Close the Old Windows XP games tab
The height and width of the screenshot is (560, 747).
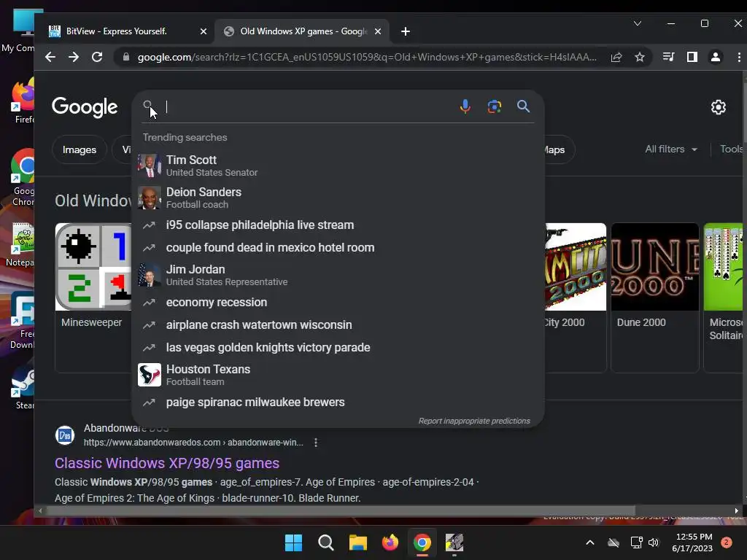378,31
